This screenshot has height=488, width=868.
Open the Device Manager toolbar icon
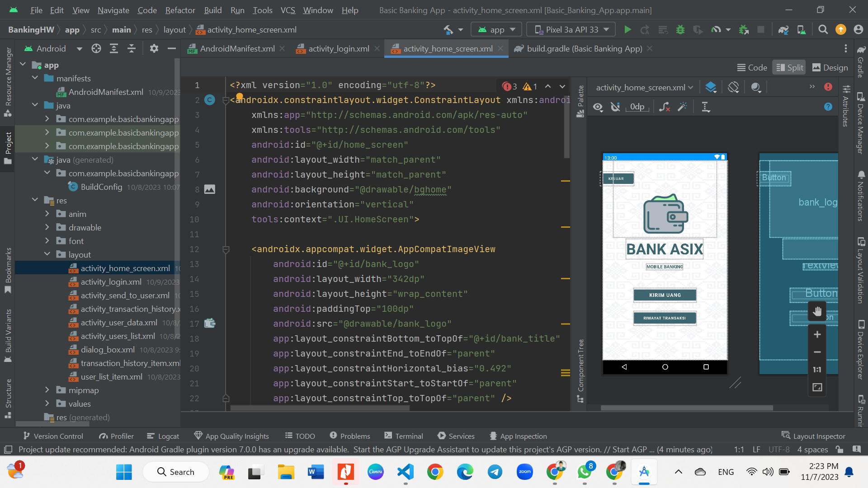click(x=801, y=30)
